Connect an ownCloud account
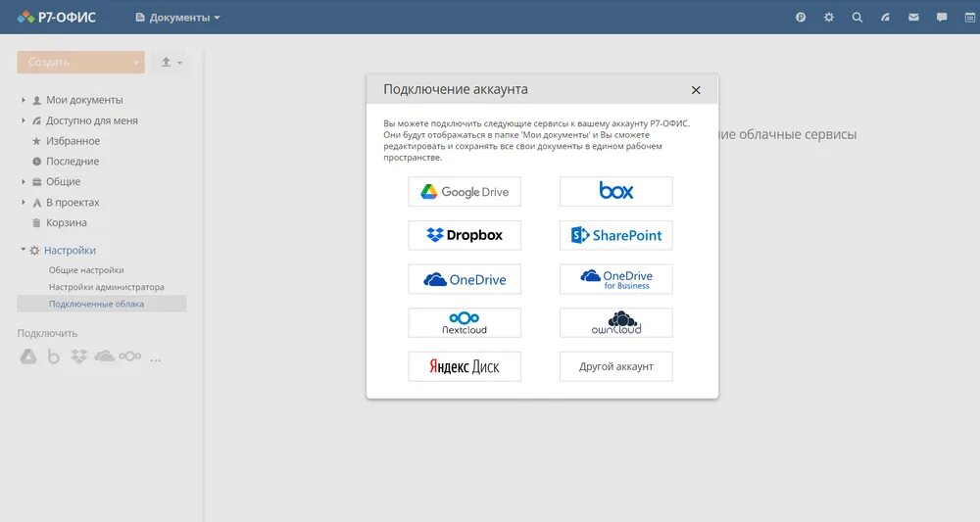 (x=615, y=323)
